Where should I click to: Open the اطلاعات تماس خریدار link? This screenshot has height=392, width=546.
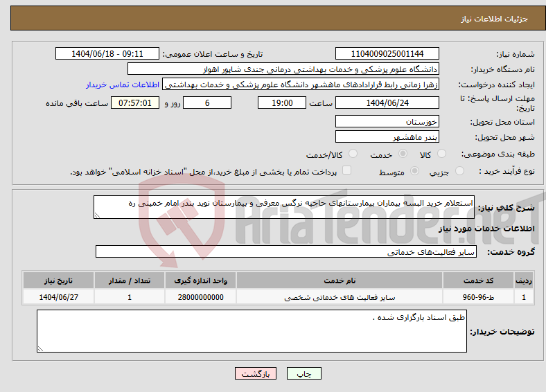click(123, 84)
